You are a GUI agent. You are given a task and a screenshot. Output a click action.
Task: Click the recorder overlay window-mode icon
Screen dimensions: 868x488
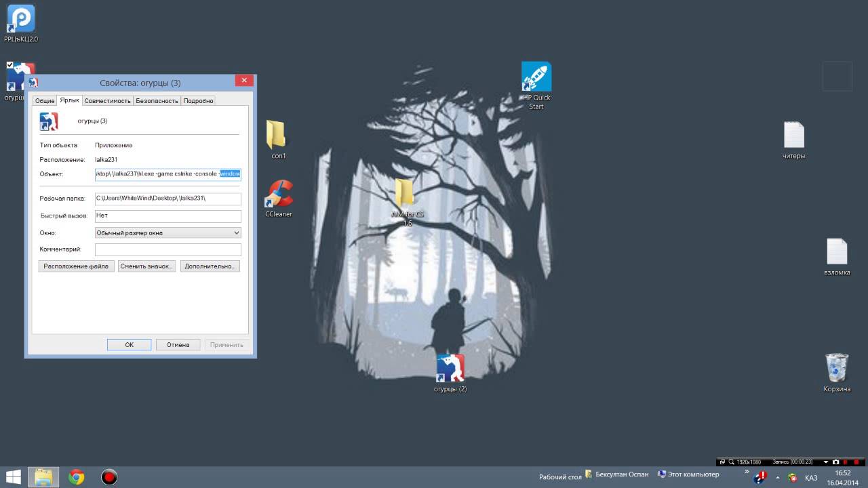tap(722, 462)
